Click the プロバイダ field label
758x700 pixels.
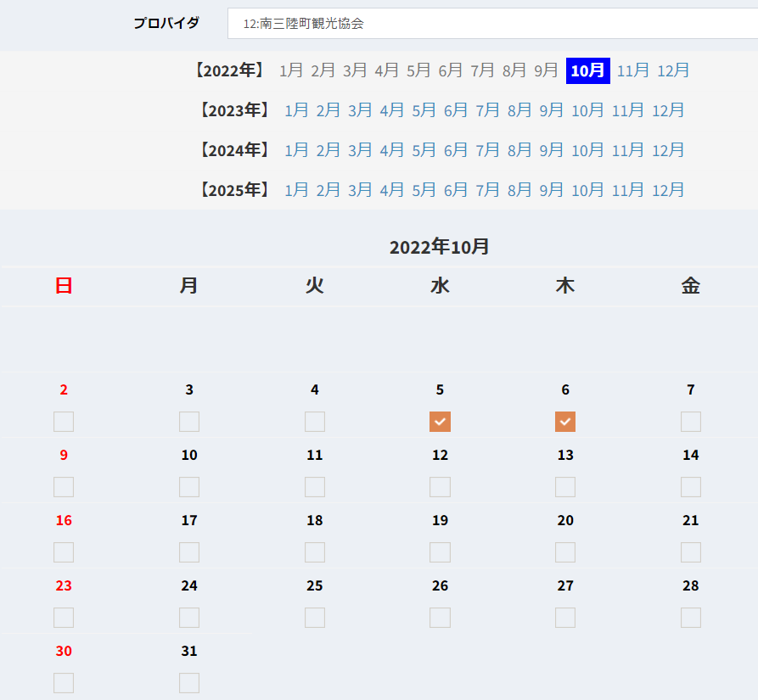point(166,23)
